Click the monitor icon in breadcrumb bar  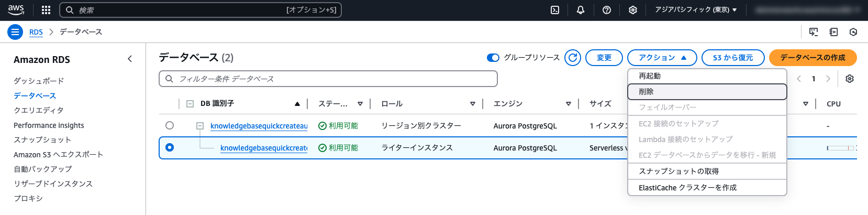click(814, 32)
